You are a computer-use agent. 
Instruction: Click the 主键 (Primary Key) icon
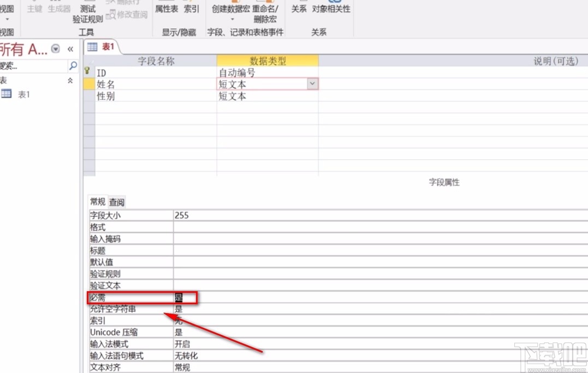pos(34,9)
